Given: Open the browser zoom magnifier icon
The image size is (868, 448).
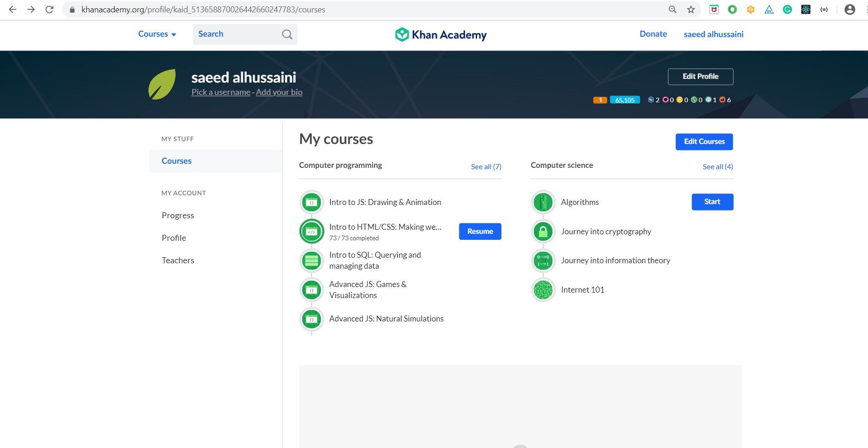Looking at the screenshot, I should click(x=673, y=9).
